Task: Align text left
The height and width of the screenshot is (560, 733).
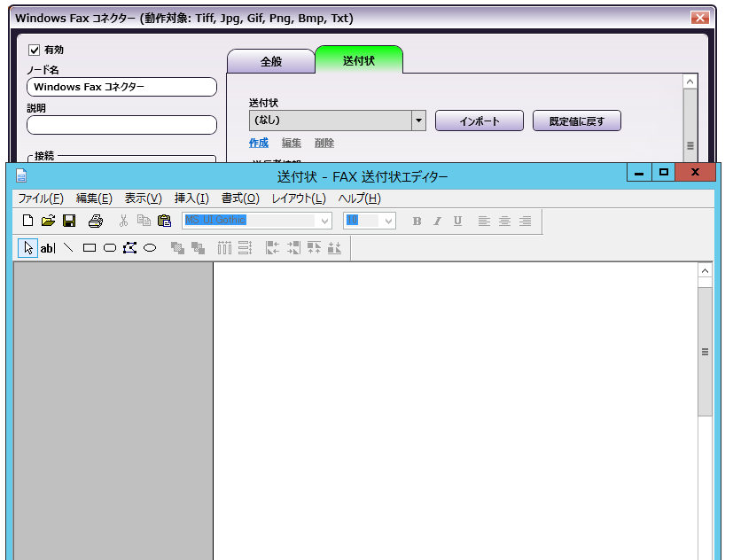Action: (x=484, y=222)
